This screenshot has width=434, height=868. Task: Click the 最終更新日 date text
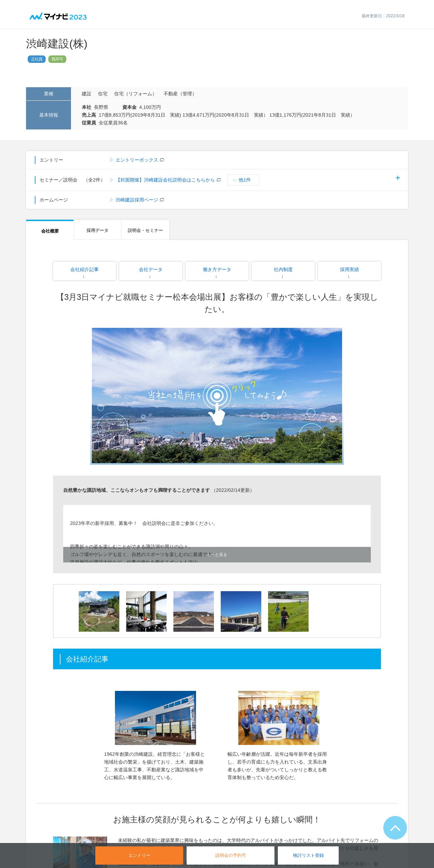[383, 16]
